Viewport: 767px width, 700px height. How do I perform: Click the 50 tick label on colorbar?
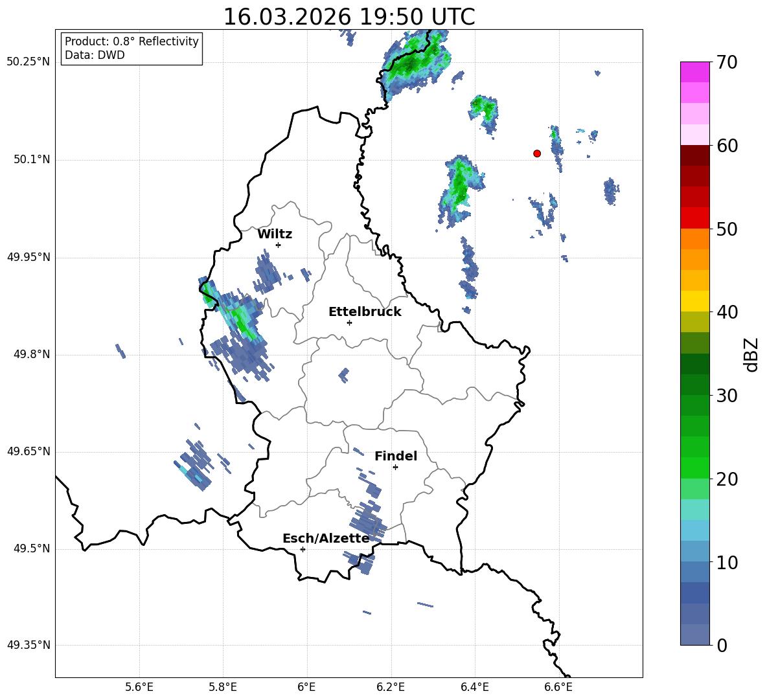click(x=727, y=229)
